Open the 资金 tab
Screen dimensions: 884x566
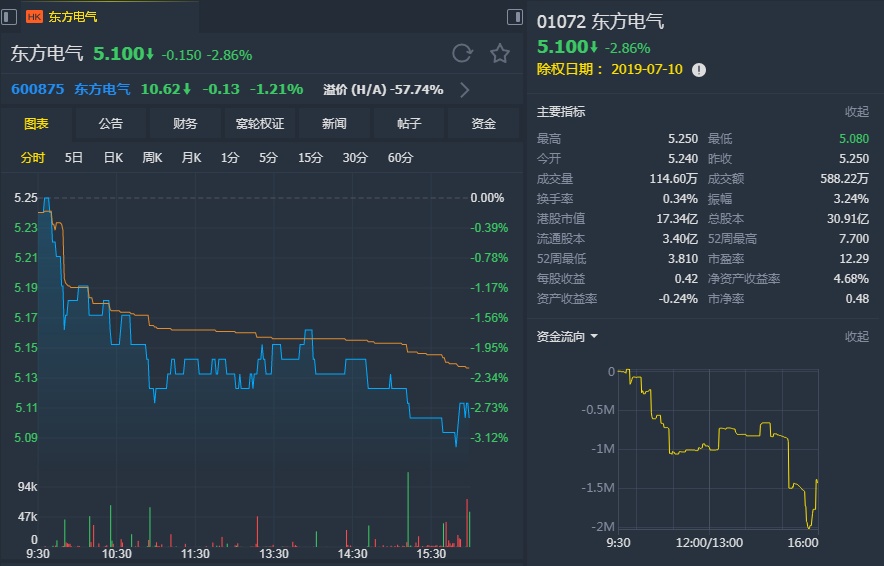click(x=484, y=124)
